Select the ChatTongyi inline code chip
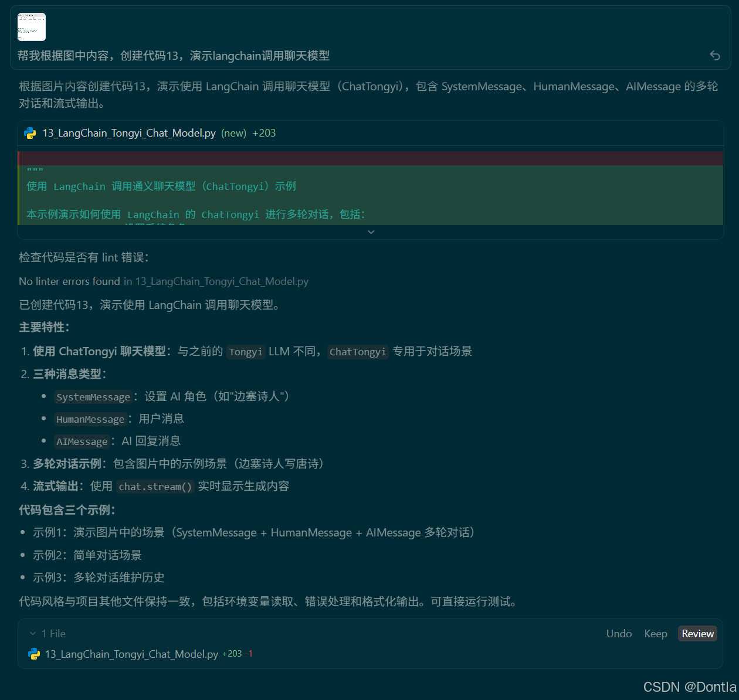Image resolution: width=739 pixels, height=700 pixels. 358,352
